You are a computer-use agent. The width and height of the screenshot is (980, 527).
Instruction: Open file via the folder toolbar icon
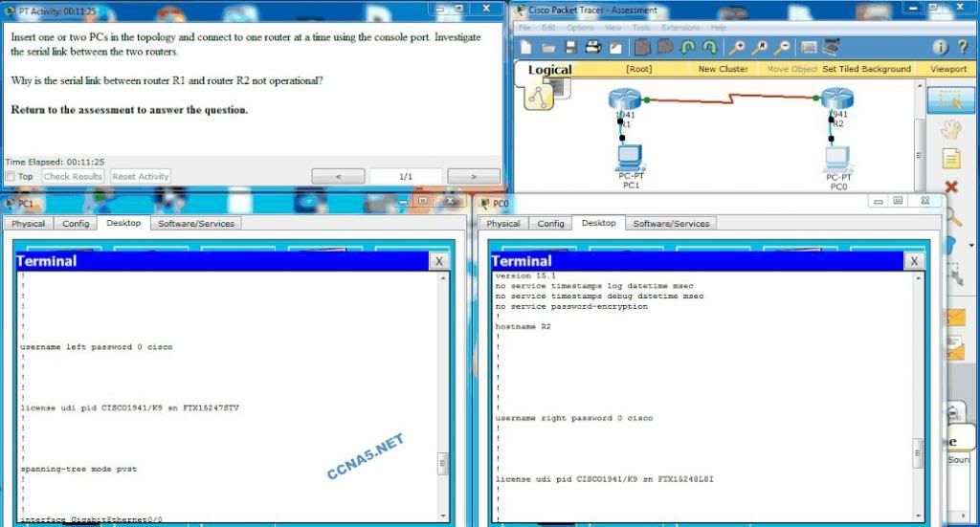548,48
